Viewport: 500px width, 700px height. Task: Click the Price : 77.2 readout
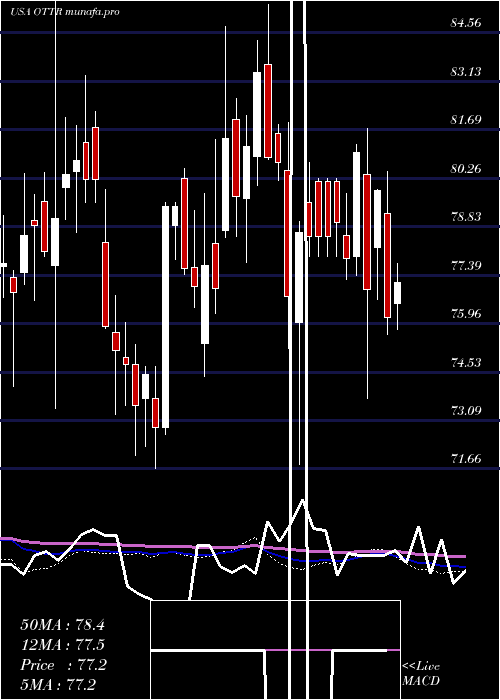pyautogui.click(x=63, y=665)
